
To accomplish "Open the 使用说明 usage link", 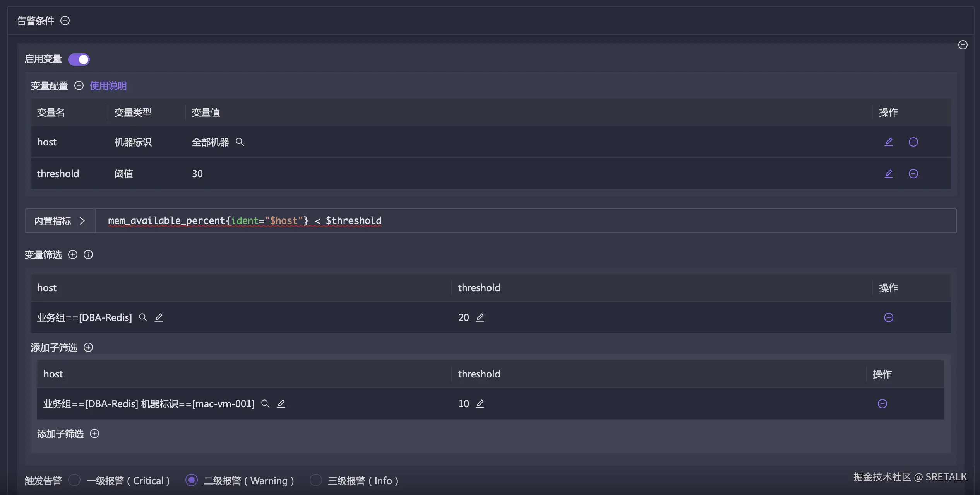I will click(108, 86).
